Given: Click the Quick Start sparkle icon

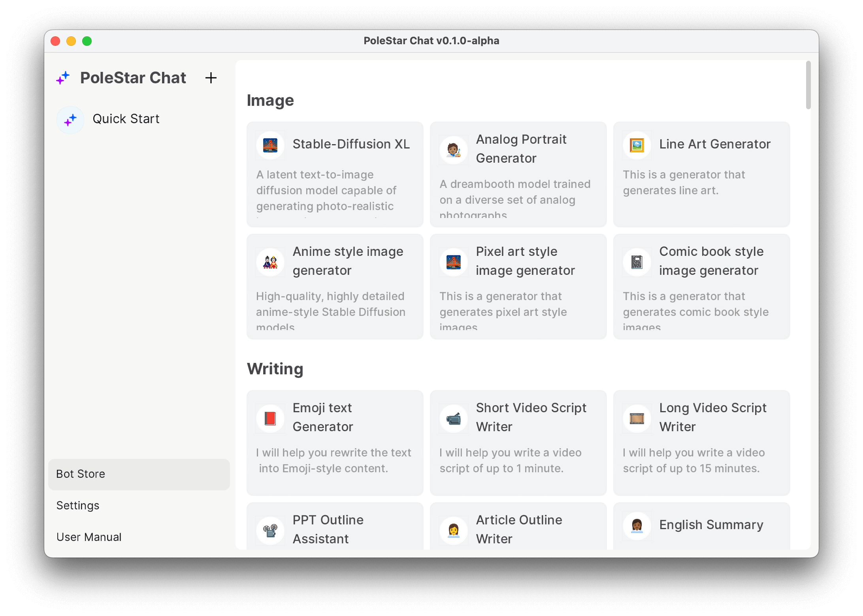Looking at the screenshot, I should coord(70,119).
